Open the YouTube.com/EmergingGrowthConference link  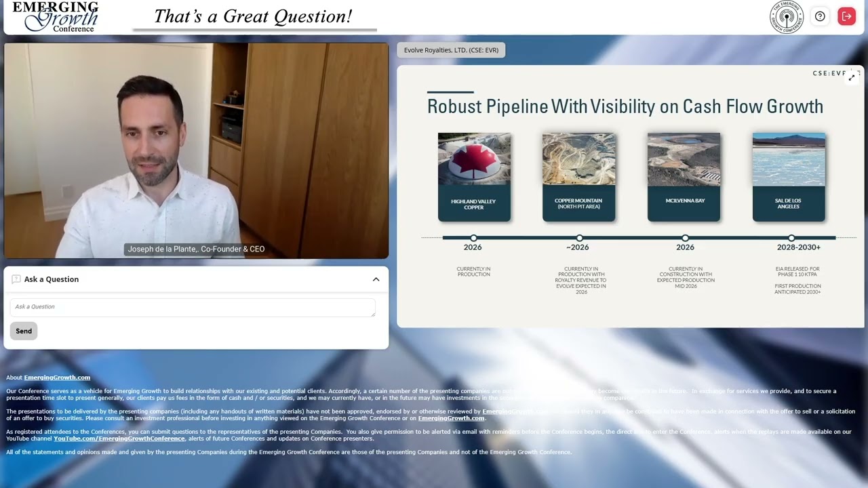(119, 439)
